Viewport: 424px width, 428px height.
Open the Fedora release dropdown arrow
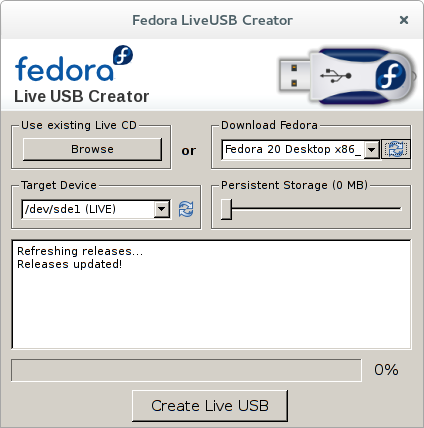[x=371, y=150]
